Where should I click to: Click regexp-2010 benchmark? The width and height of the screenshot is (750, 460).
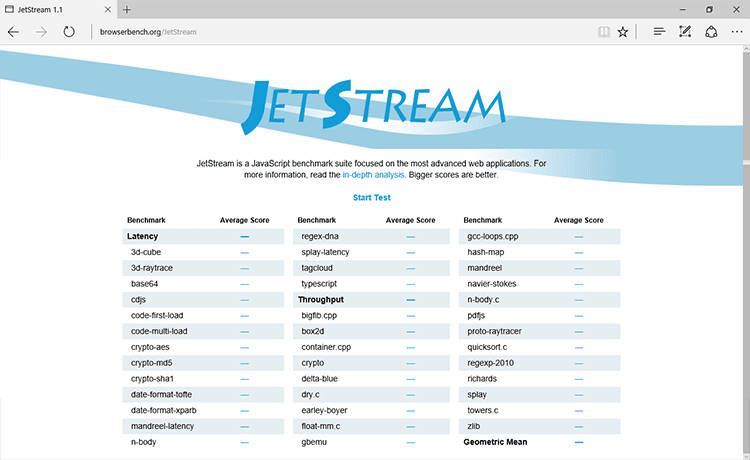point(490,363)
